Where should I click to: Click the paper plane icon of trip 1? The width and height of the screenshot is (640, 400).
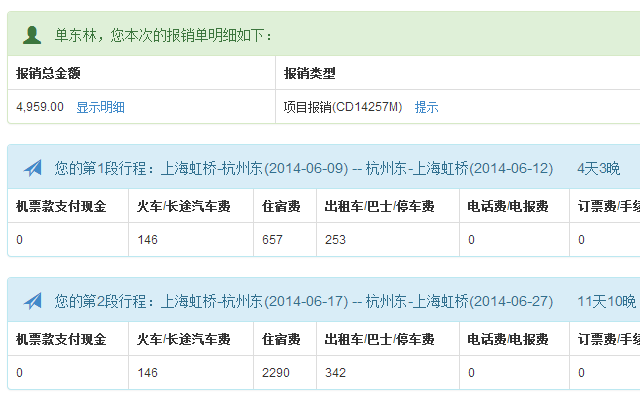click(x=33, y=168)
